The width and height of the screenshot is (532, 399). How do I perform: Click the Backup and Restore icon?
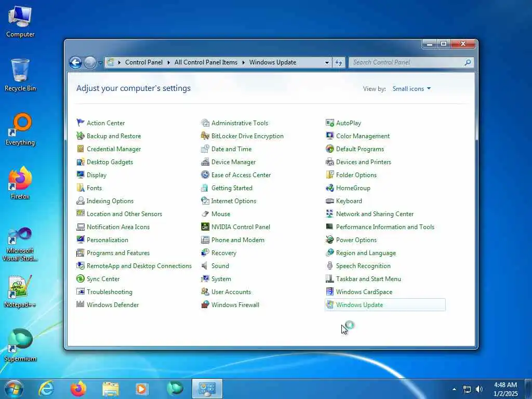click(x=81, y=136)
